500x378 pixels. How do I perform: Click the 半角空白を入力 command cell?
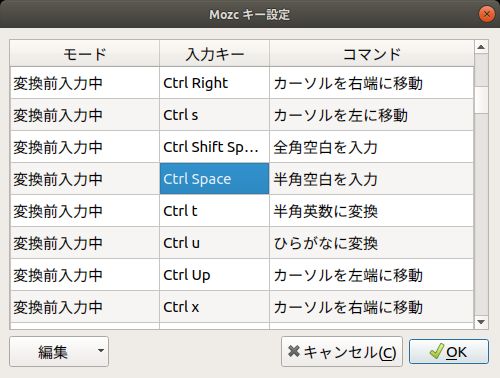(371, 179)
